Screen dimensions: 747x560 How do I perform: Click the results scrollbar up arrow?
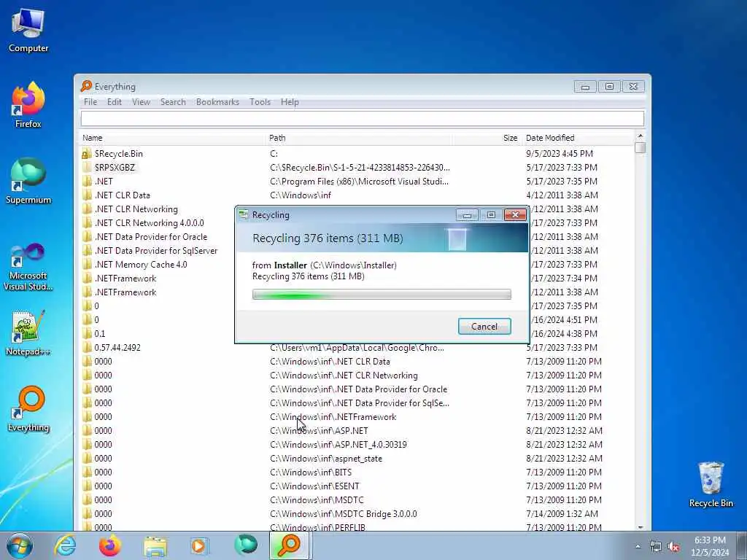point(640,136)
